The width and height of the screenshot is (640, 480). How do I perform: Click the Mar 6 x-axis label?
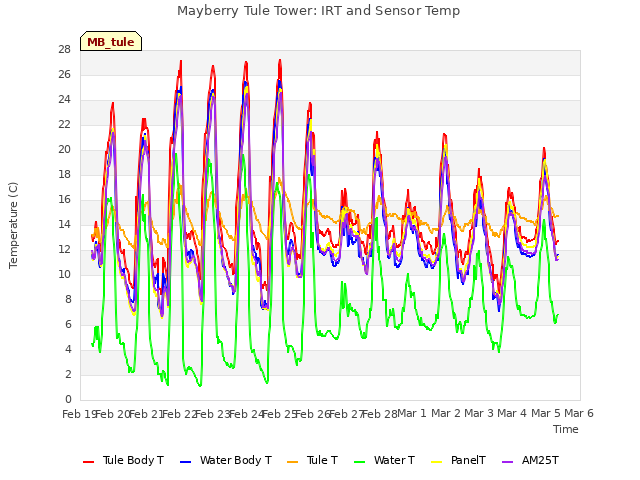click(579, 413)
